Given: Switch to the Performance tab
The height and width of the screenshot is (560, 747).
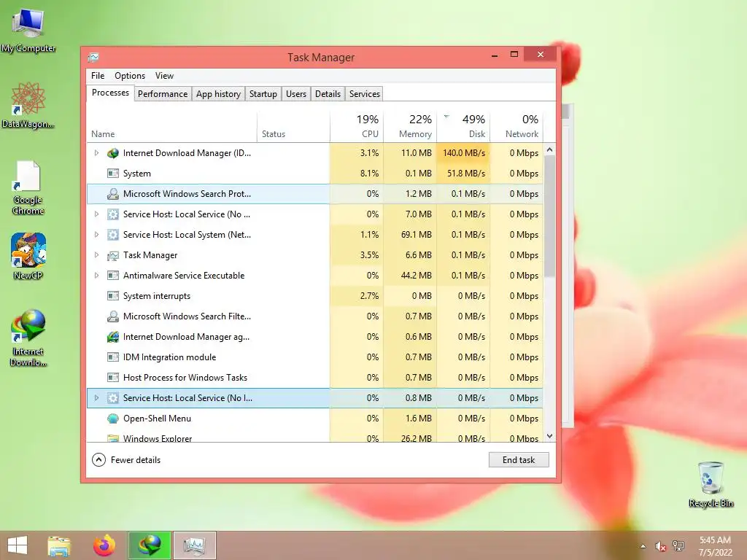Looking at the screenshot, I should pyautogui.click(x=163, y=94).
